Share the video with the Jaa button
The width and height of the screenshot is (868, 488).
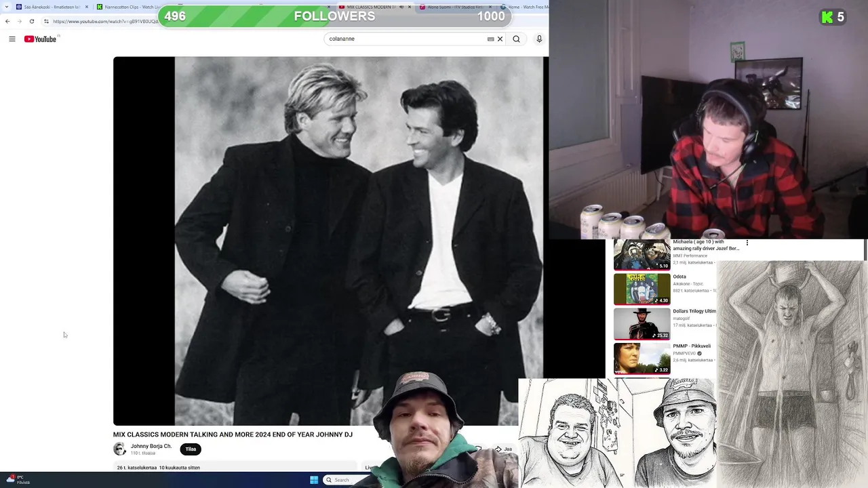(503, 449)
